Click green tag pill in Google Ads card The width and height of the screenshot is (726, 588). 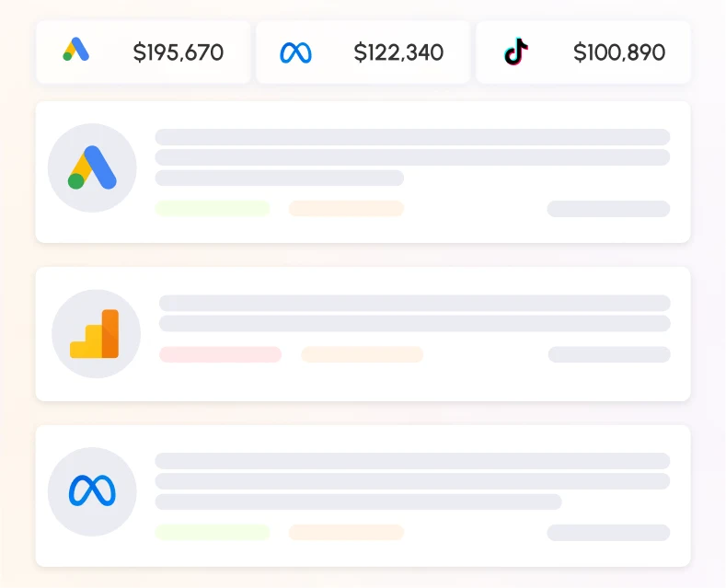[x=213, y=208]
